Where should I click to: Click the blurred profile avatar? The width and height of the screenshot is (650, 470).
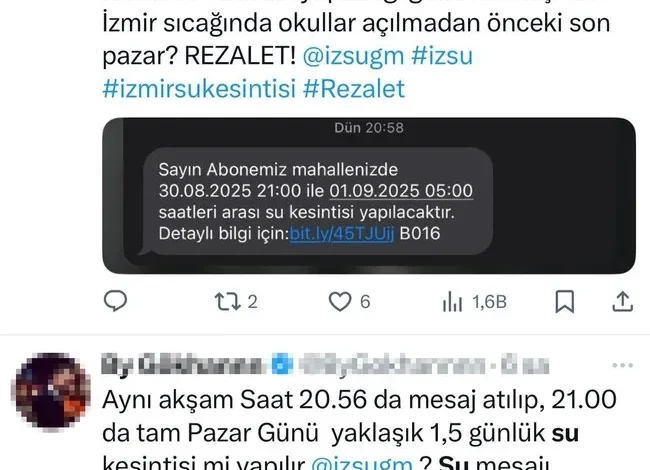click(x=53, y=390)
